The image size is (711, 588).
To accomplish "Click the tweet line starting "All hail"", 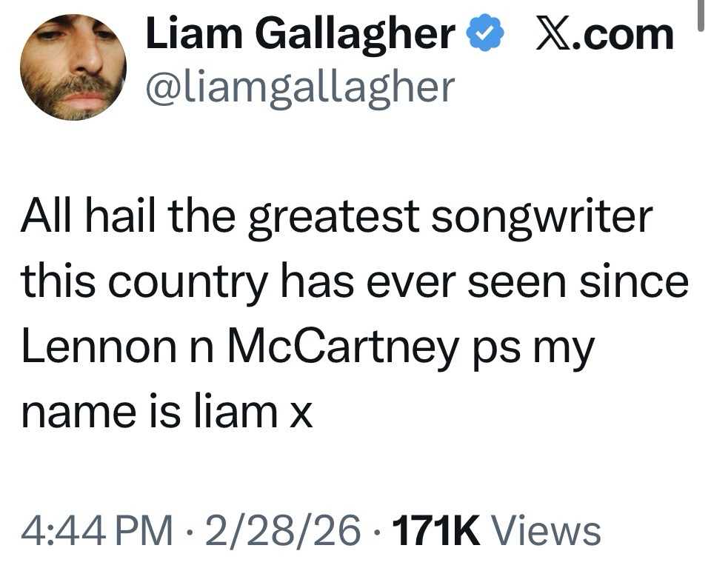I will 337,218.
